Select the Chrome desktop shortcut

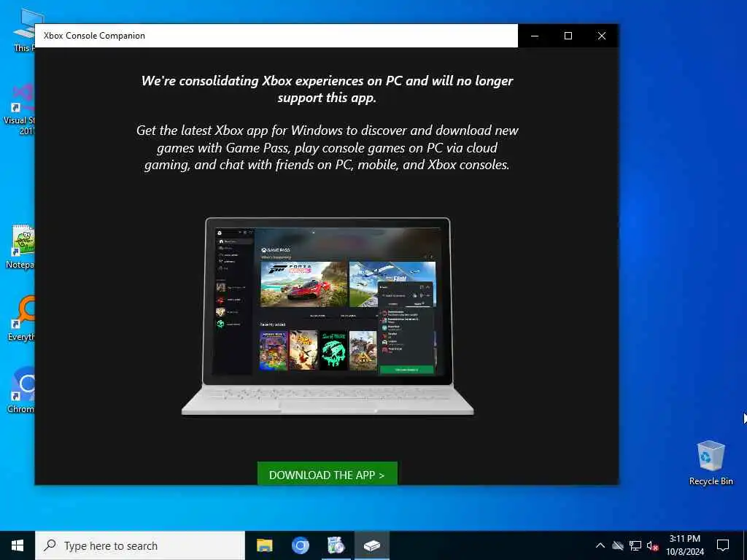click(x=21, y=390)
